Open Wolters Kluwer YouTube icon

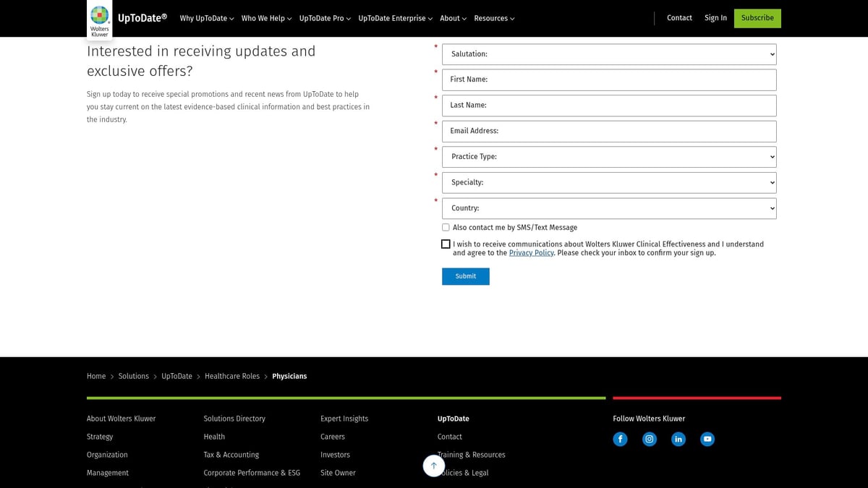pyautogui.click(x=707, y=439)
